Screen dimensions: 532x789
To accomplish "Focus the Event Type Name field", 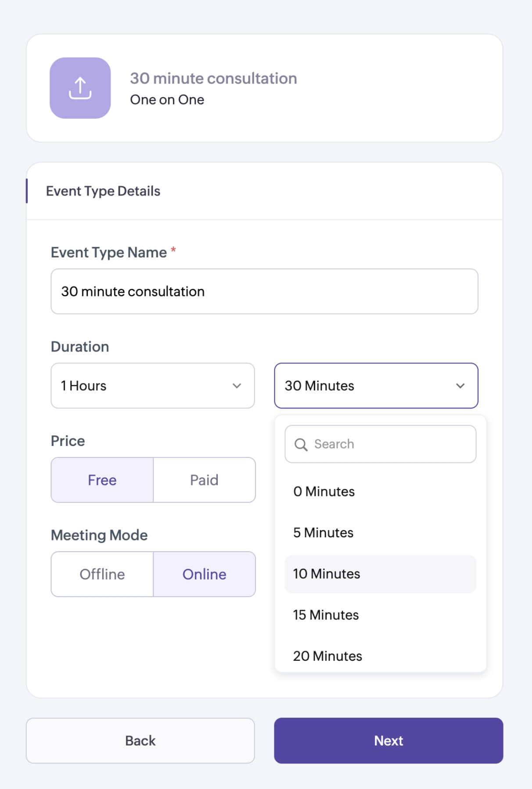I will click(264, 291).
